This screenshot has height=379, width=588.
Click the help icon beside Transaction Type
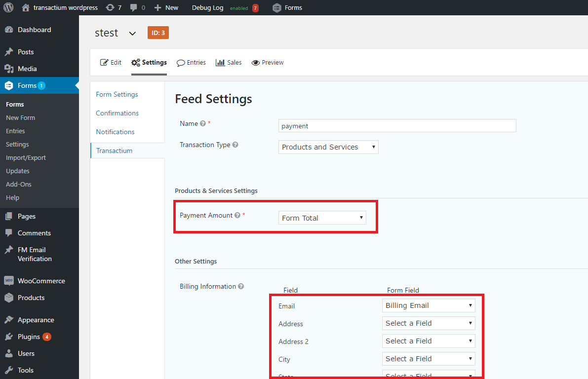pyautogui.click(x=235, y=145)
